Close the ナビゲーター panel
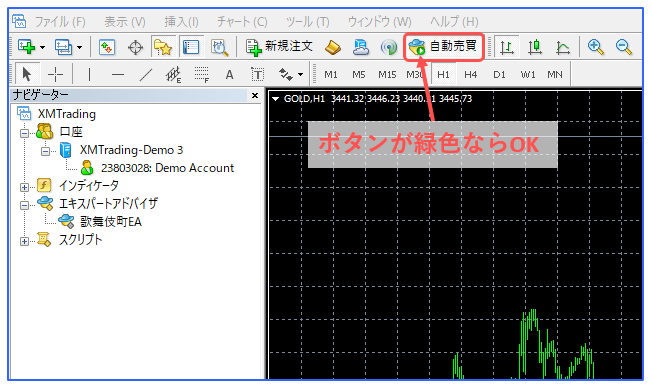Screen dimensions: 652x390 pos(255,96)
